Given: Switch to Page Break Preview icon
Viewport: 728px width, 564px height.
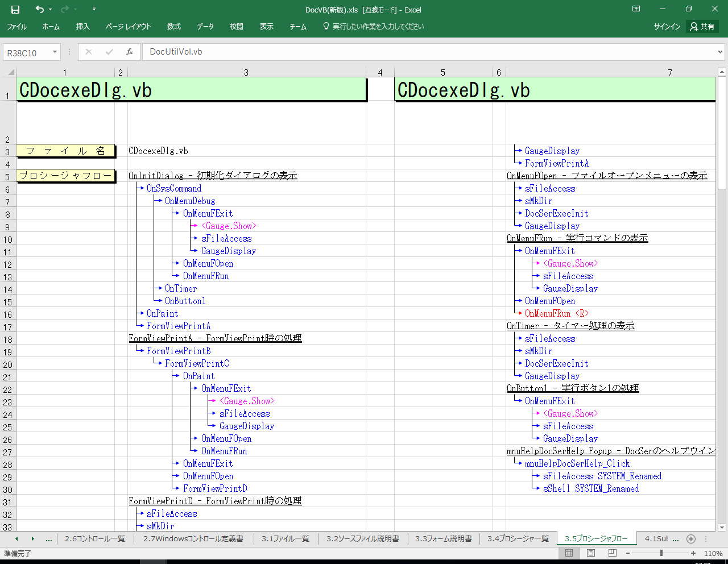Looking at the screenshot, I should [x=612, y=553].
